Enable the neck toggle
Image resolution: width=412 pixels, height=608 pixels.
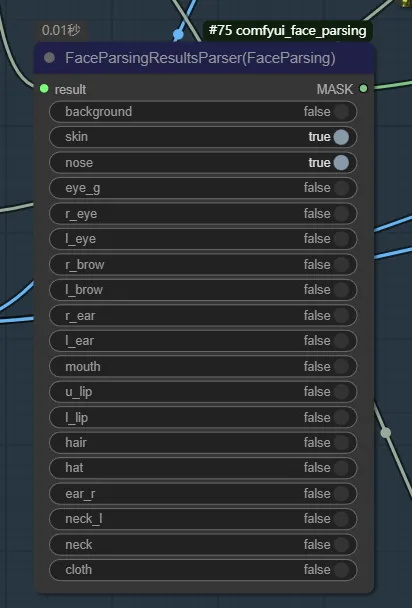click(x=203, y=544)
